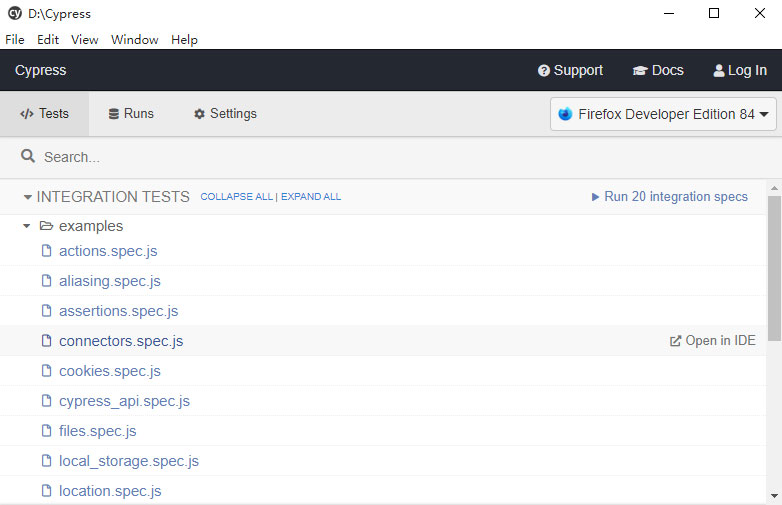Click file icon beside cookies.spec.js

(46, 370)
